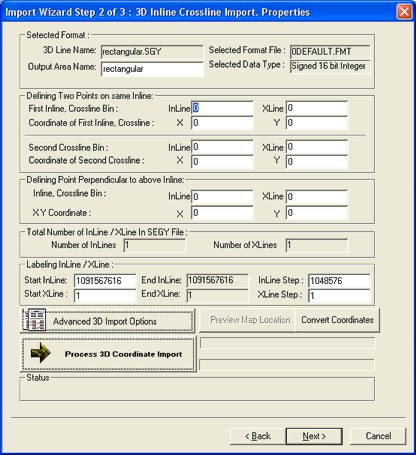416x455 pixels.
Task: Edit the Output Area Name field
Action: pos(152,69)
